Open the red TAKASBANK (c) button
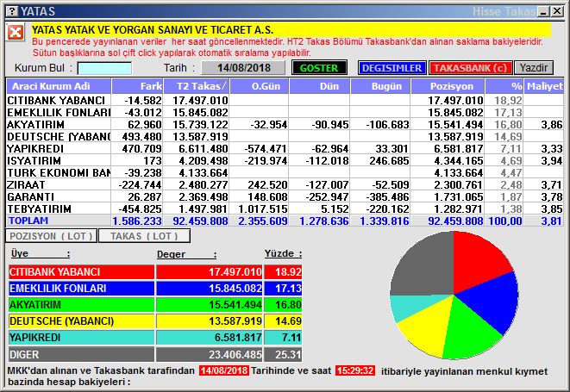The width and height of the screenshot is (570, 392). tap(470, 68)
